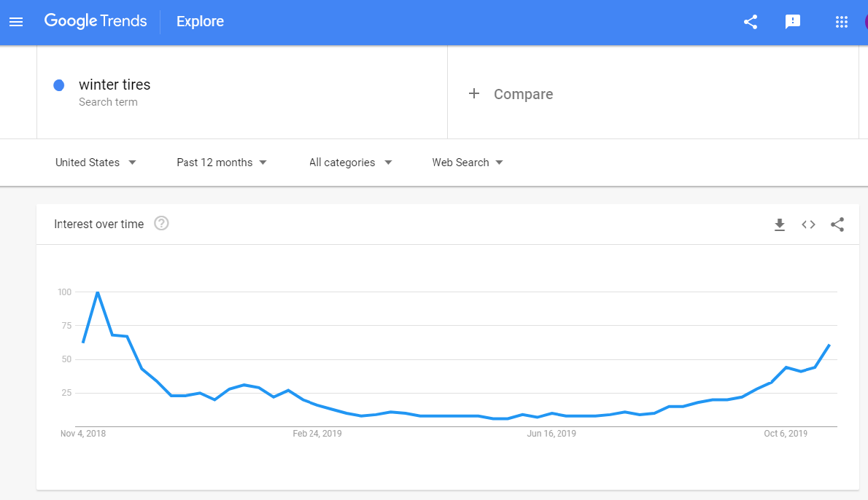Image resolution: width=868 pixels, height=500 pixels.
Task: Open the navigation hamburger menu
Action: pos(16,21)
